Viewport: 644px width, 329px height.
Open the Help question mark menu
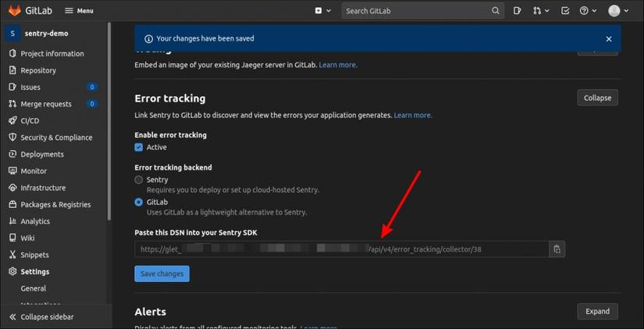pyautogui.click(x=588, y=11)
